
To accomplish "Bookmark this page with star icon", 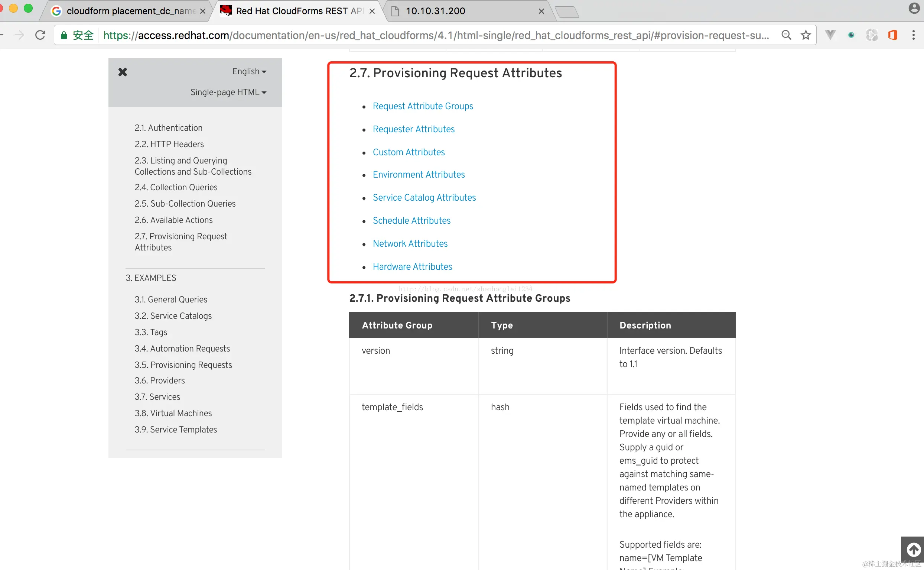I will tap(806, 35).
